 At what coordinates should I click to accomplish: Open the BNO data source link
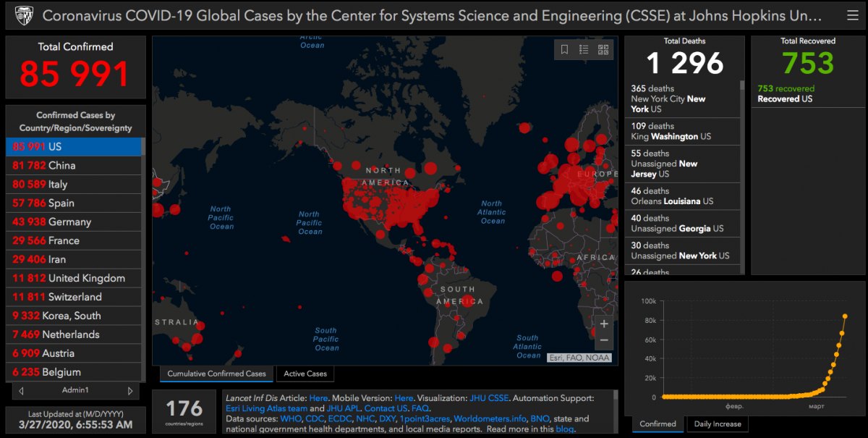pos(540,418)
